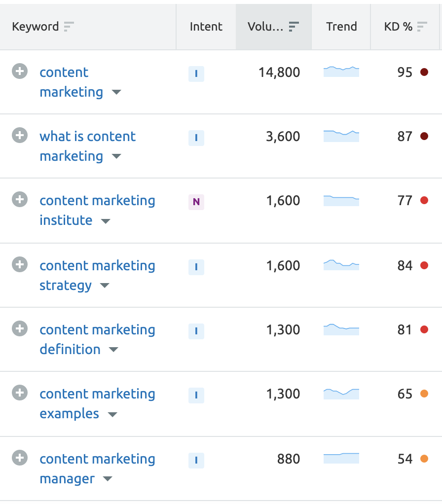
Task: Expand dropdown arrow after 'content marketing' keyword
Action: (116, 93)
